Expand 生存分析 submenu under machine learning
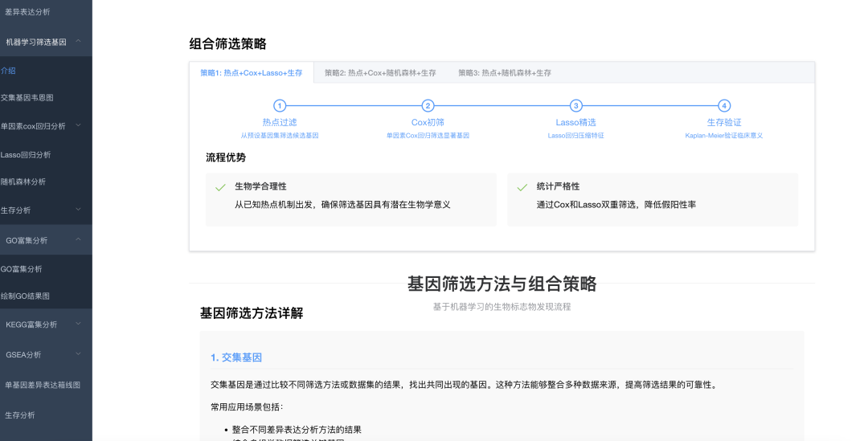Screen dimensions: 868x441 pyautogui.click(x=78, y=210)
